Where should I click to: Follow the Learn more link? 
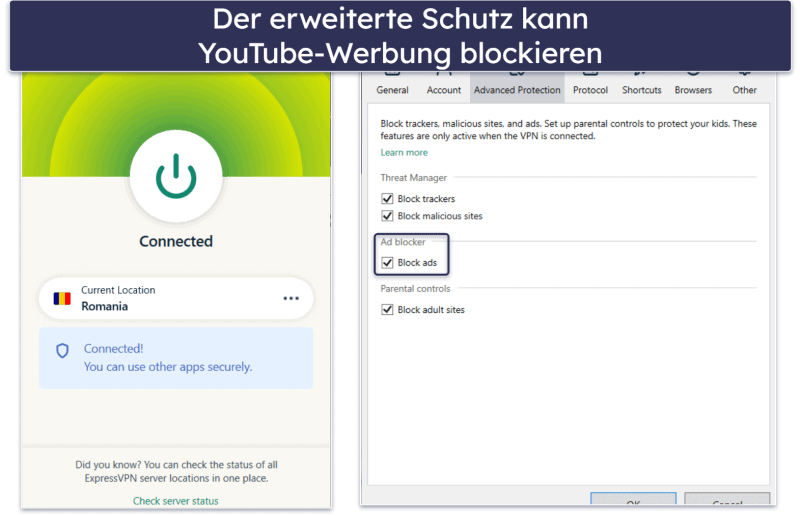[404, 153]
